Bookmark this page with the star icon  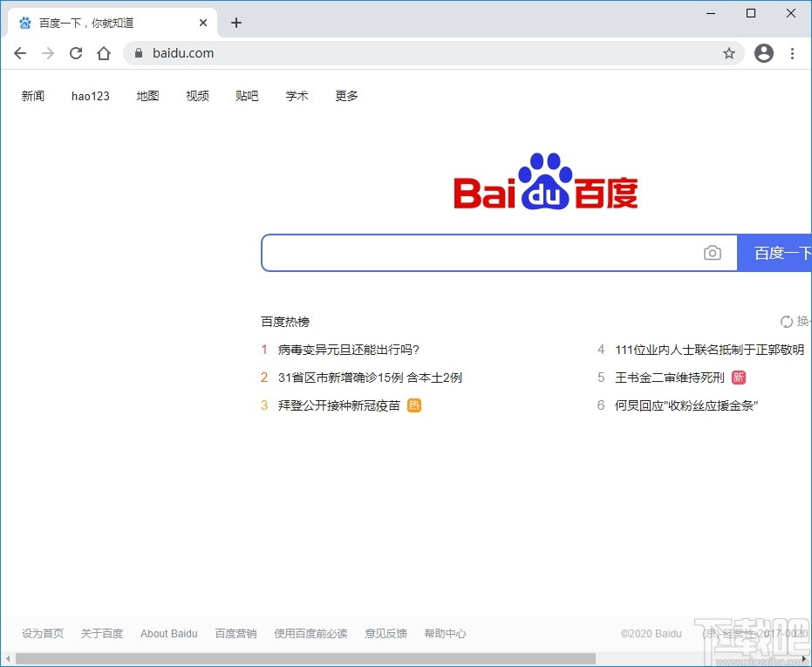729,53
